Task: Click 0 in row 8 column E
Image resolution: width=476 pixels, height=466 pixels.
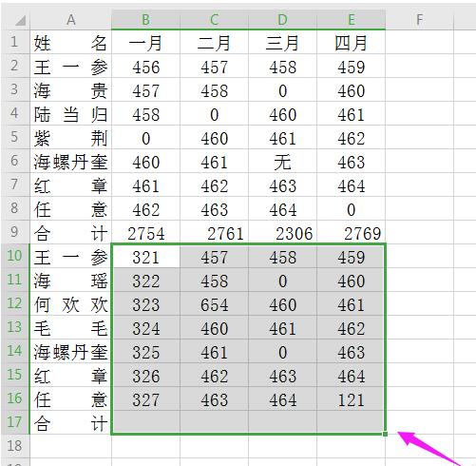Action: [351, 209]
